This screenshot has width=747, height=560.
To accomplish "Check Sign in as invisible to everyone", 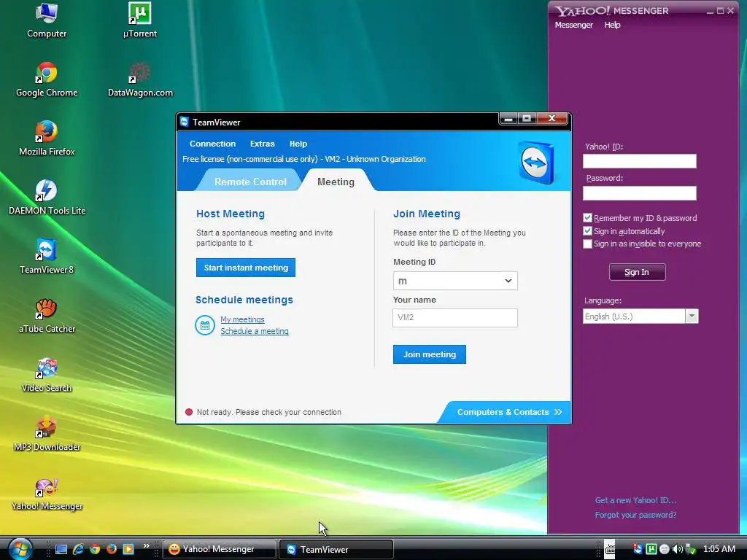I will pyautogui.click(x=587, y=244).
